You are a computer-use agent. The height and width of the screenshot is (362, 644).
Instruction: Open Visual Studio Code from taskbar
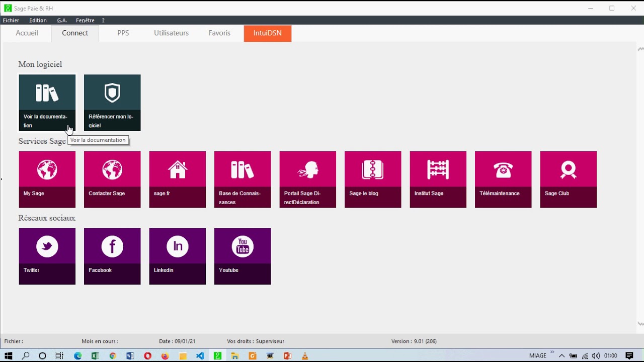[200, 356]
